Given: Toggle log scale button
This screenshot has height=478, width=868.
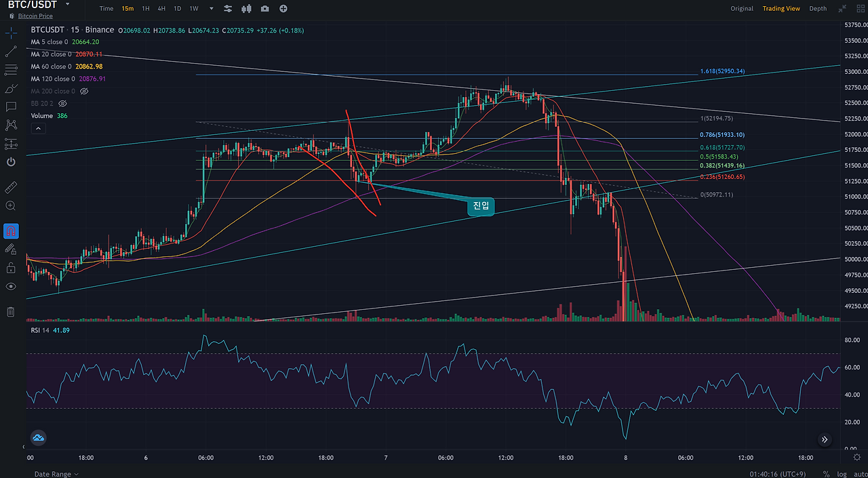Looking at the screenshot, I should [x=842, y=474].
